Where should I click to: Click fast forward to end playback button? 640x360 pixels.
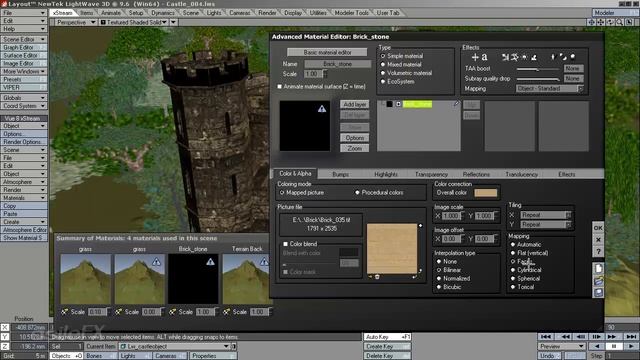pos(631,337)
